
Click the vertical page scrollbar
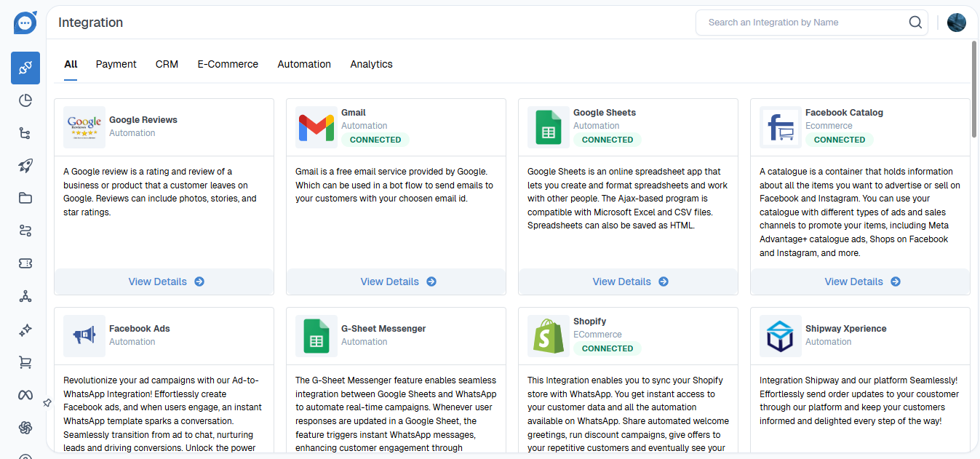pos(974,89)
